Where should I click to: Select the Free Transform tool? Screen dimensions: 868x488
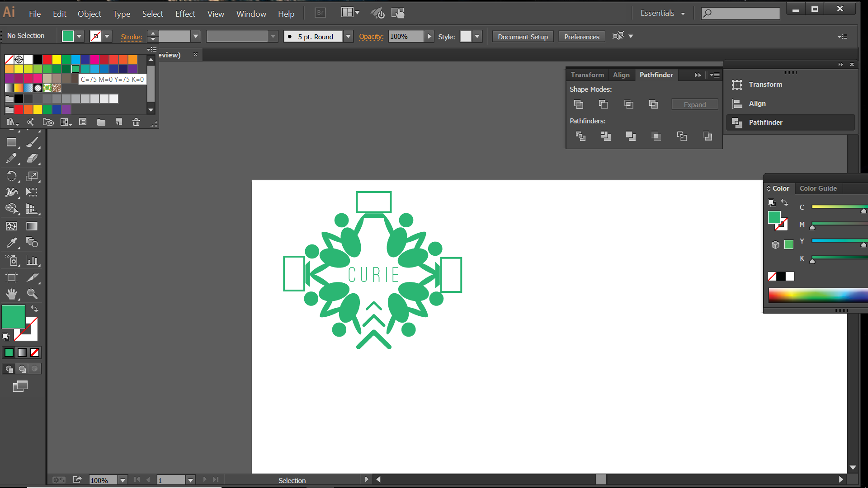(32, 192)
